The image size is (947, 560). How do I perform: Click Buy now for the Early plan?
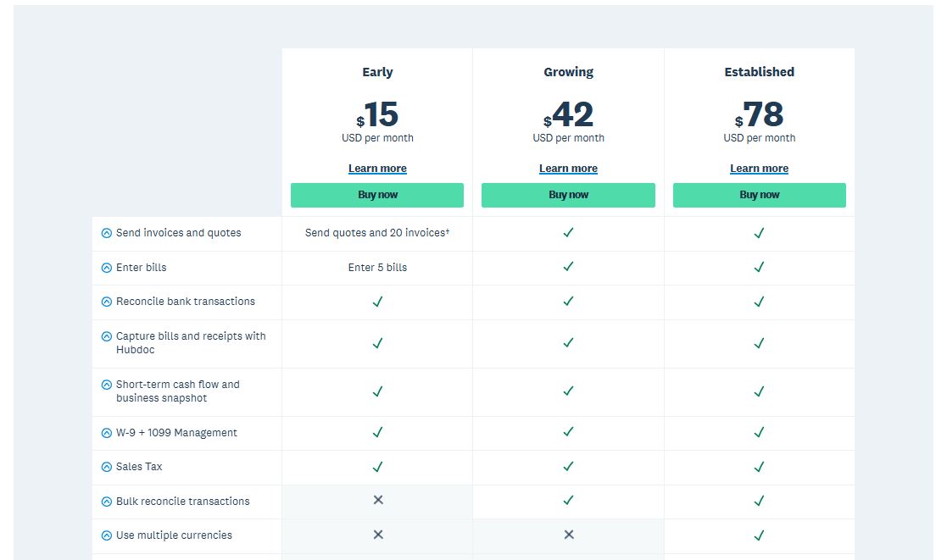[377, 195]
